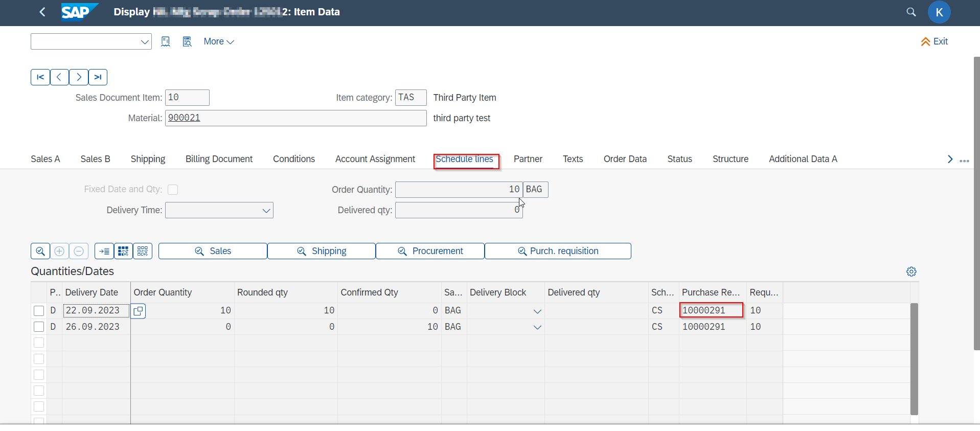Click the select all rows grid icon
The height and width of the screenshot is (431, 980).
point(123,251)
